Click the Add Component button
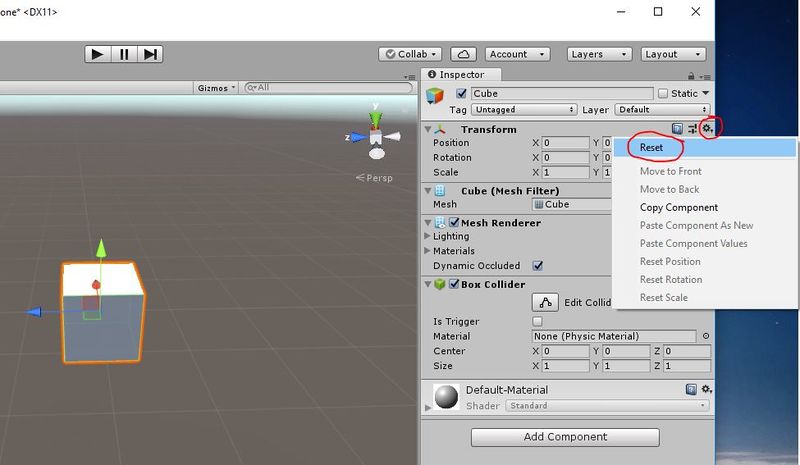The height and width of the screenshot is (465, 800). 565,437
